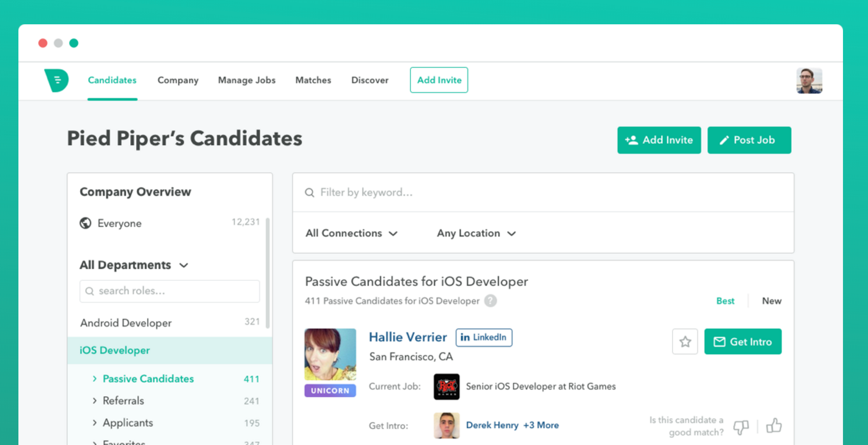
Task: Click the question mark help icon
Action: (490, 301)
